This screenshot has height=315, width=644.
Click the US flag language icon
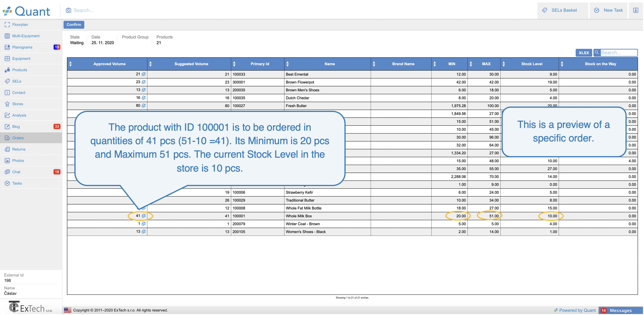tap(67, 310)
